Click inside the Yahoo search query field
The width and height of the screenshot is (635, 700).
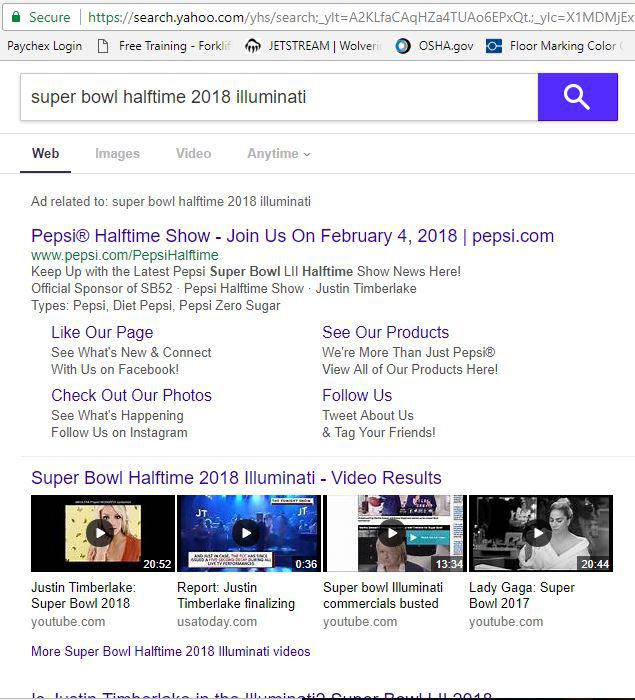[270, 97]
